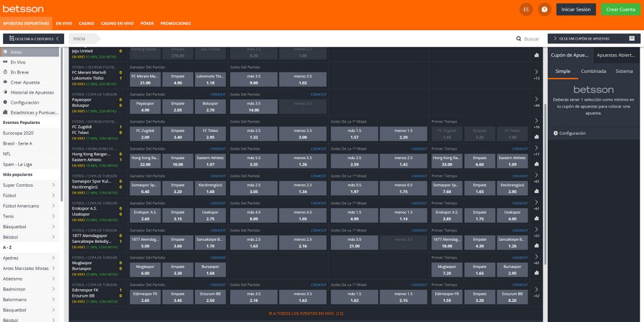Bet on Lokomotiv Tbilisi at 1.18
The image size is (644, 322).
coord(210,79)
